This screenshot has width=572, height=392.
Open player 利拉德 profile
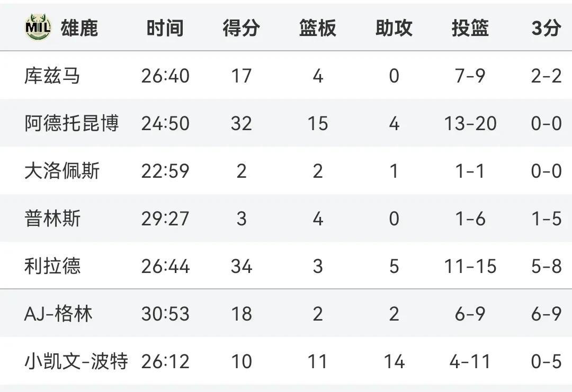tap(52, 266)
